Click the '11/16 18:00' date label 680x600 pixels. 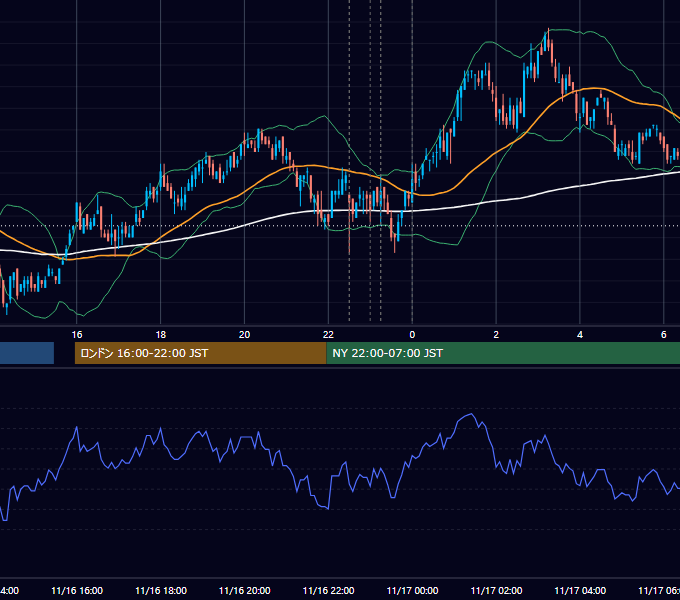[x=161, y=590]
